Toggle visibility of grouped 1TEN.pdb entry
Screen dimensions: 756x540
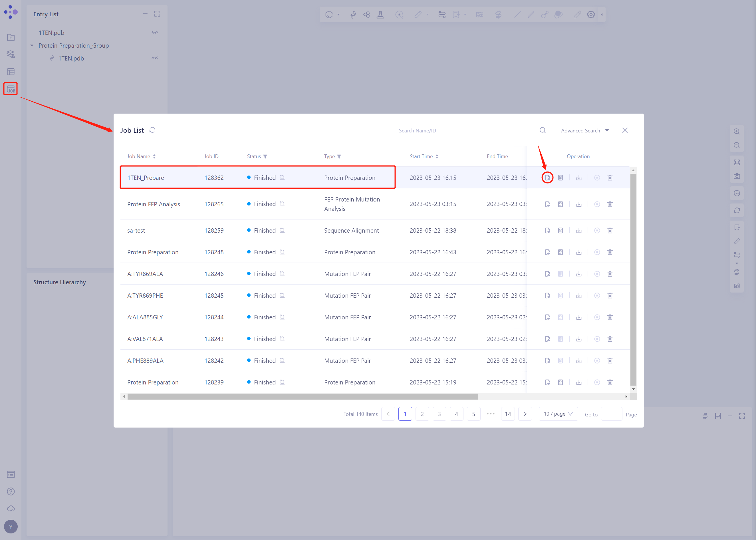[155, 58]
